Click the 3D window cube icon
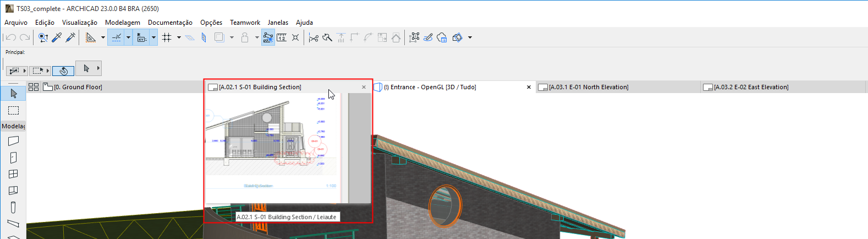The image size is (868, 239). pyautogui.click(x=457, y=37)
